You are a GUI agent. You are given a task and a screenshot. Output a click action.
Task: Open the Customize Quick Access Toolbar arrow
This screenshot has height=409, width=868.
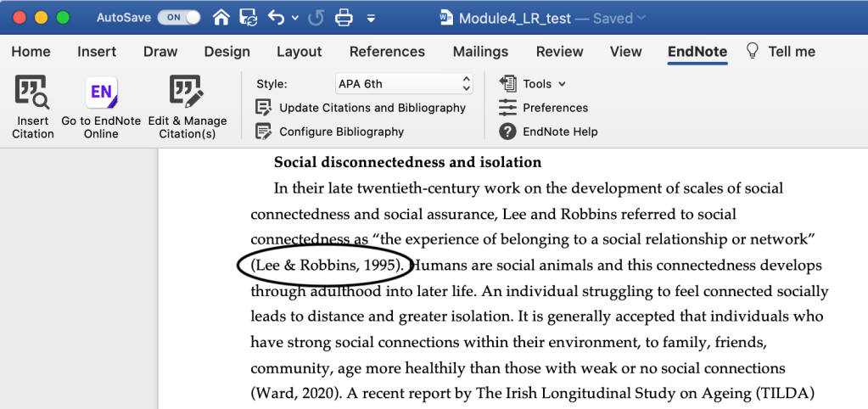(x=372, y=18)
